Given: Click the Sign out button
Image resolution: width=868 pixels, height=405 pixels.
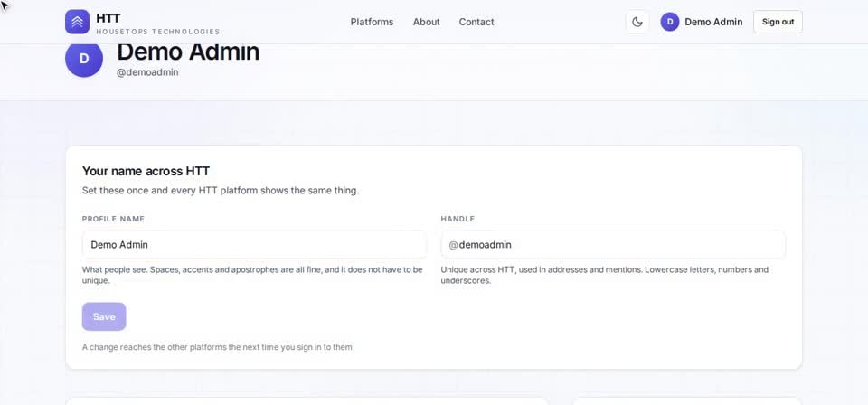Looking at the screenshot, I should tap(778, 22).
